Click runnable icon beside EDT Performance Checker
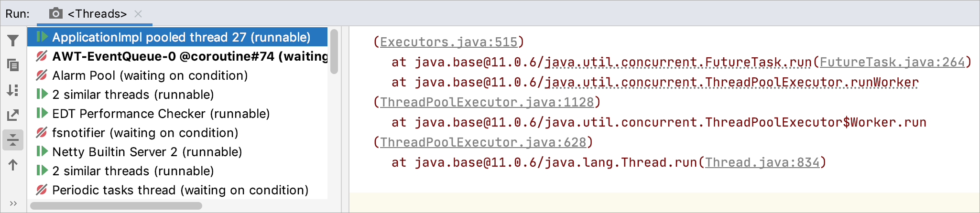This screenshot has width=980, height=213. [x=42, y=113]
